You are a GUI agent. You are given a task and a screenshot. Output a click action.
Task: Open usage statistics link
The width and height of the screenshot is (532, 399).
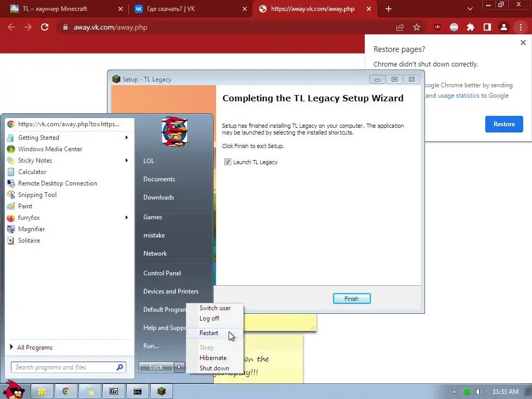(x=458, y=96)
